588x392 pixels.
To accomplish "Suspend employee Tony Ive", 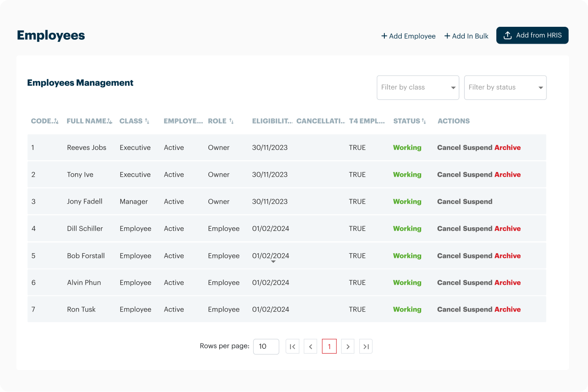I will 477,175.
